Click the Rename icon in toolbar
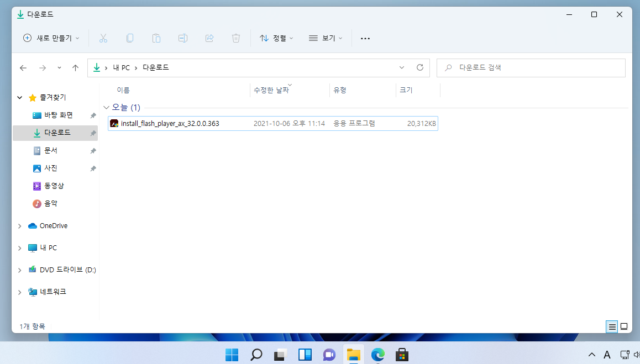This screenshot has width=640, height=364. [183, 38]
